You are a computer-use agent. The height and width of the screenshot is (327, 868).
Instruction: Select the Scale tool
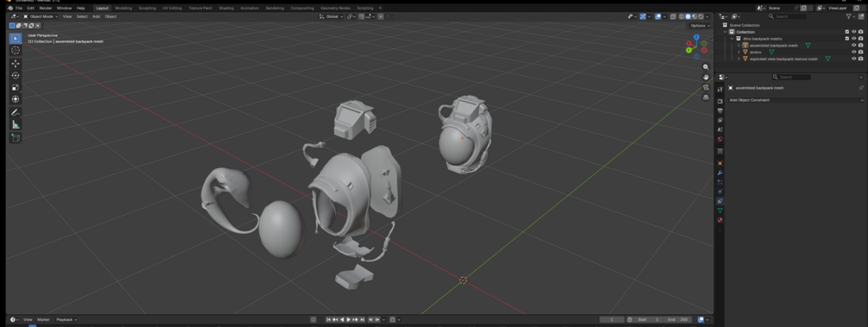(16, 87)
